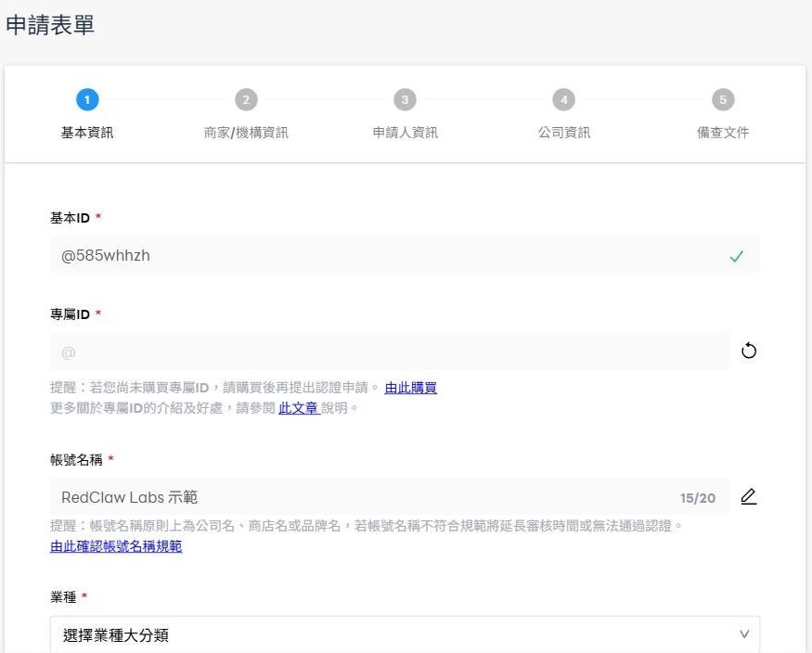Click the green checkmark in 基本ID field
Viewport: 812px width, 653px height.
(737, 256)
